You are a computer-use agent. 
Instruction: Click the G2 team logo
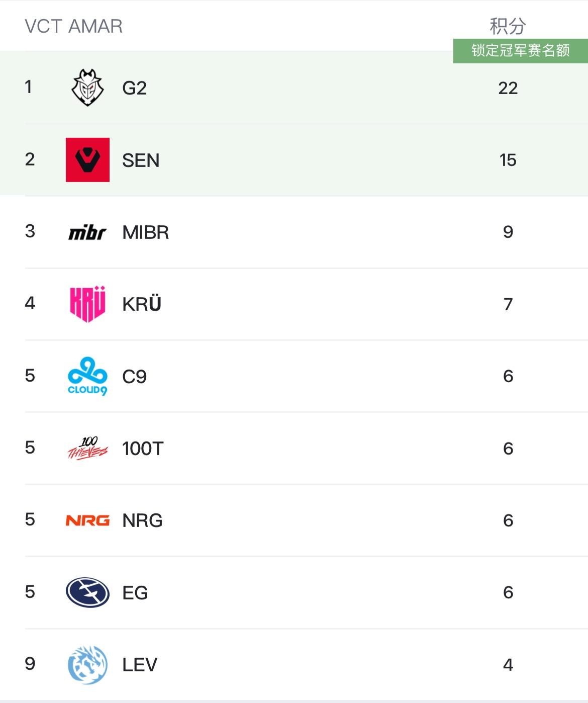coord(87,87)
